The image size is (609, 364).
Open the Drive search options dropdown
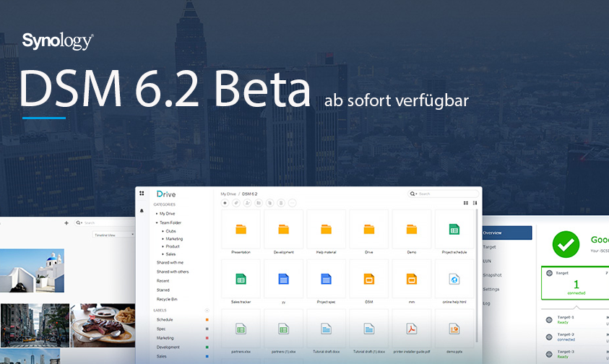(414, 194)
